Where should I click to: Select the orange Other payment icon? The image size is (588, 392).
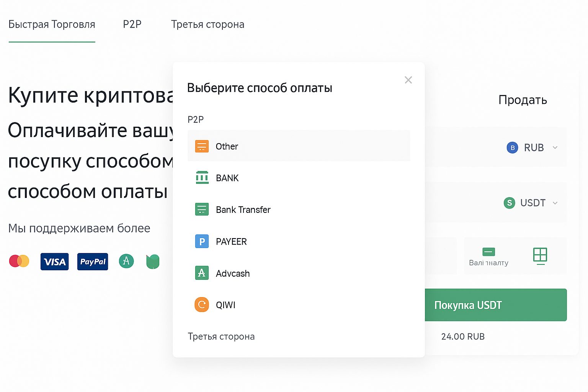[x=202, y=146]
